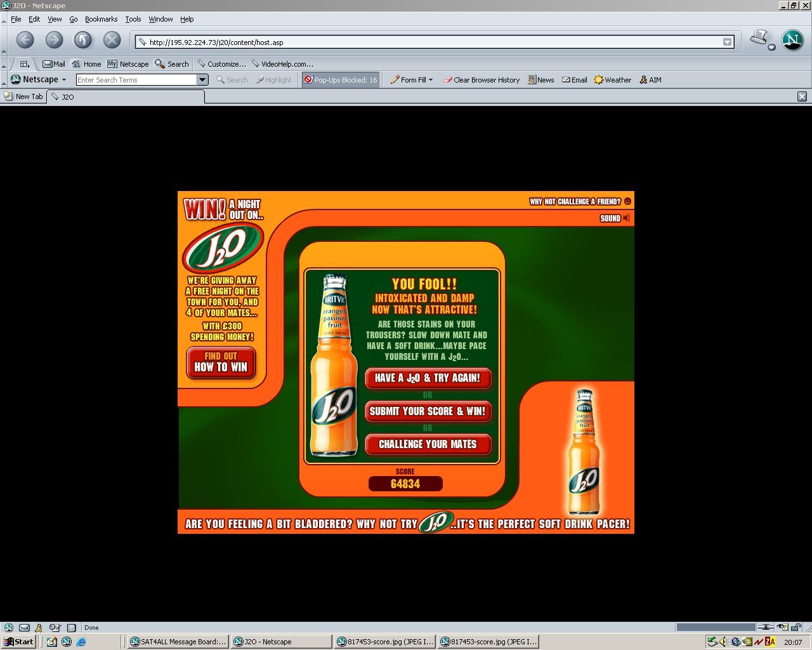Image resolution: width=812 pixels, height=650 pixels.
Task: Open the Help menu
Action: click(x=187, y=19)
